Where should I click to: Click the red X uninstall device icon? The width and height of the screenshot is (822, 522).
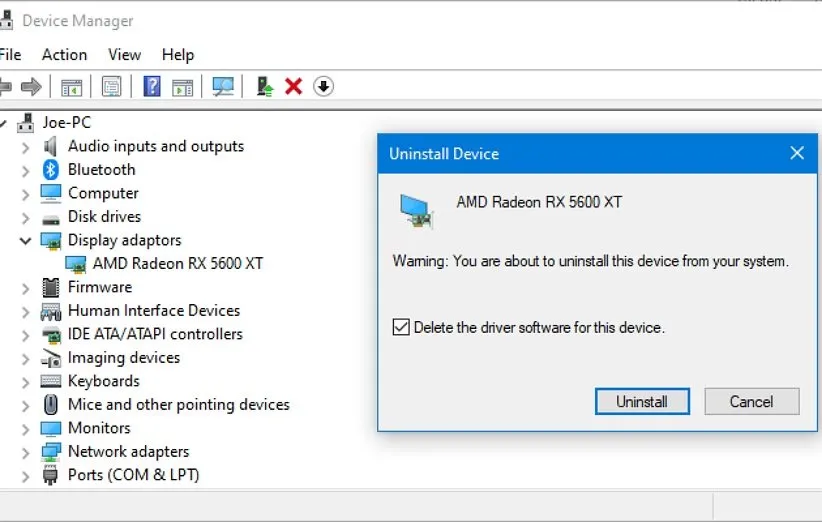[293, 87]
